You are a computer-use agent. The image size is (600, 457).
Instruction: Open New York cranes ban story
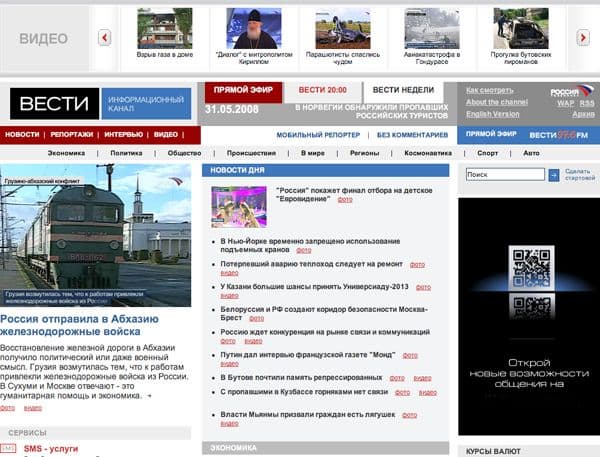point(310,245)
